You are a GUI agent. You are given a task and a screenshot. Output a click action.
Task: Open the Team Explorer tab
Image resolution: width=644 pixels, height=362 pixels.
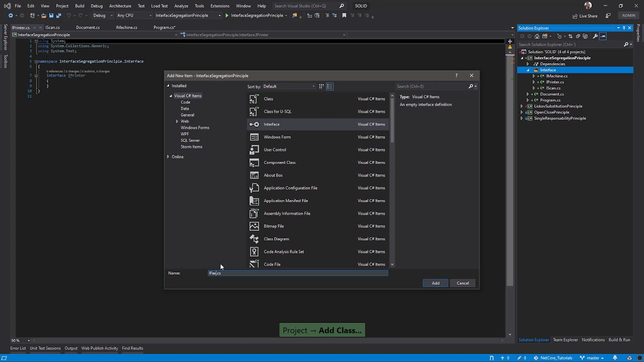[566, 340]
